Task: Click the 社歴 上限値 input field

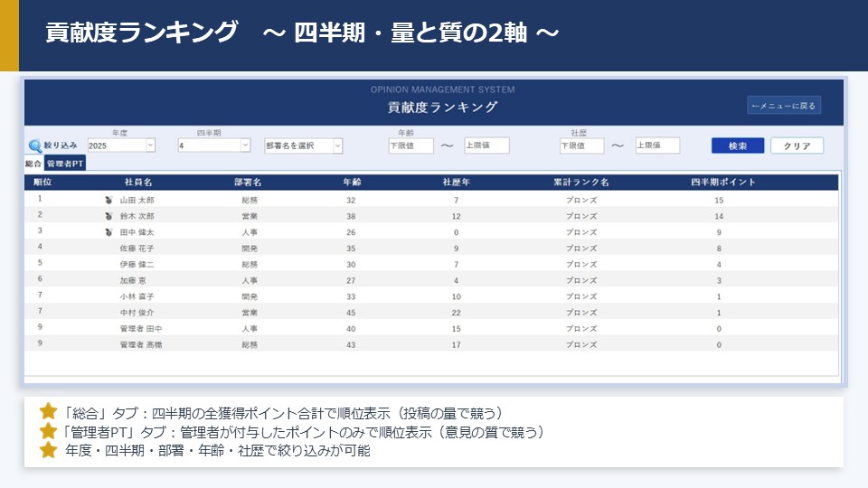Action: 657,145
